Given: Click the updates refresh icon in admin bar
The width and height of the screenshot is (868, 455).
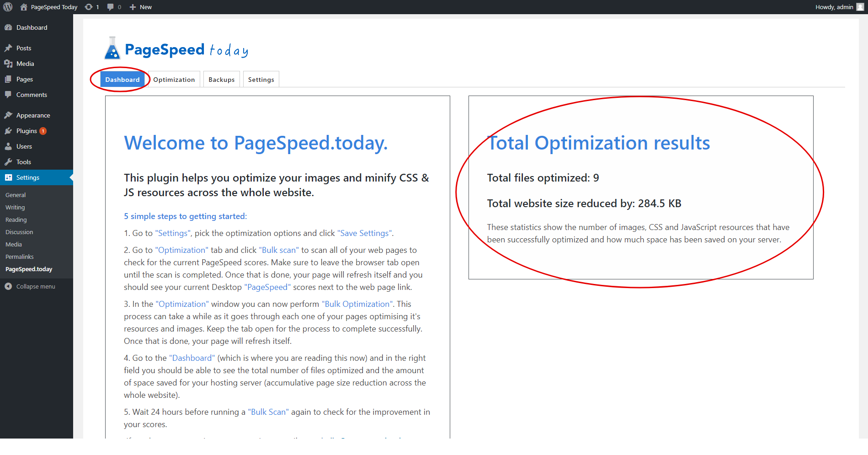Looking at the screenshot, I should point(89,7).
